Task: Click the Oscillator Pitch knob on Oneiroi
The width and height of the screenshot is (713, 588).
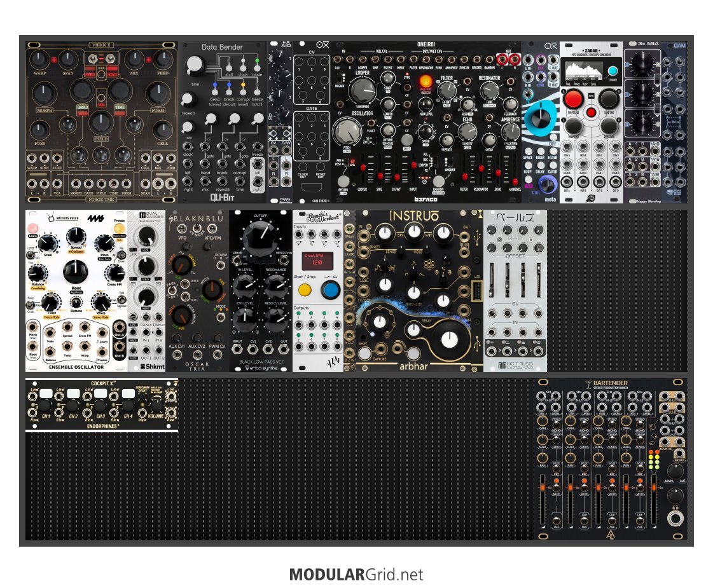Action: (x=347, y=132)
